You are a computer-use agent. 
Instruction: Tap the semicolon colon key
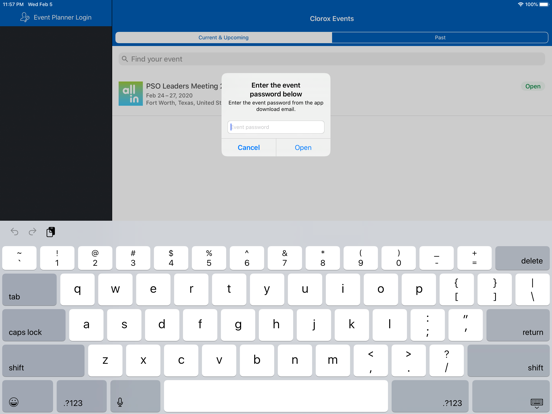(428, 325)
